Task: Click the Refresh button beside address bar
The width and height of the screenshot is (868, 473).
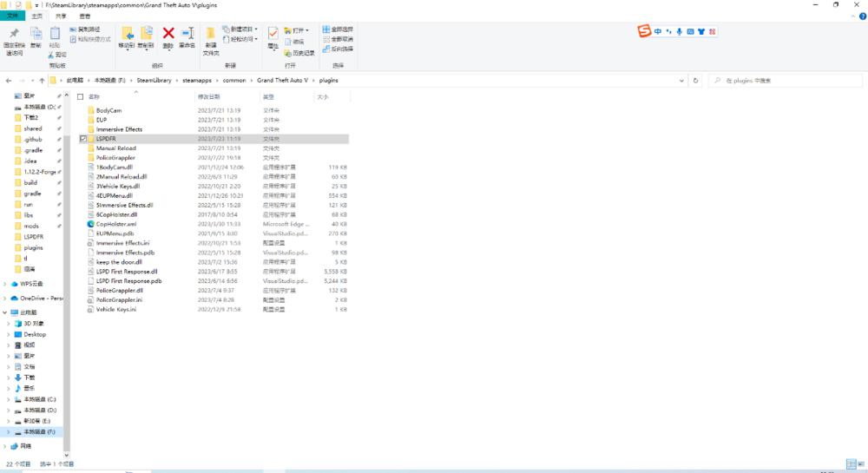Action: tap(695, 81)
